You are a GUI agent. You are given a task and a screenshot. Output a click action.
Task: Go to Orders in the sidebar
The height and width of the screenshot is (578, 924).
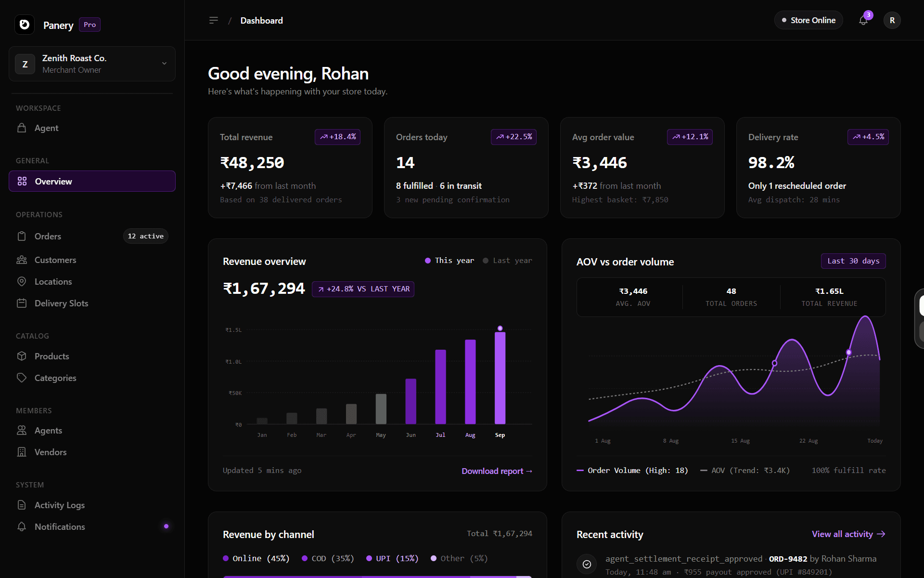tap(92, 236)
